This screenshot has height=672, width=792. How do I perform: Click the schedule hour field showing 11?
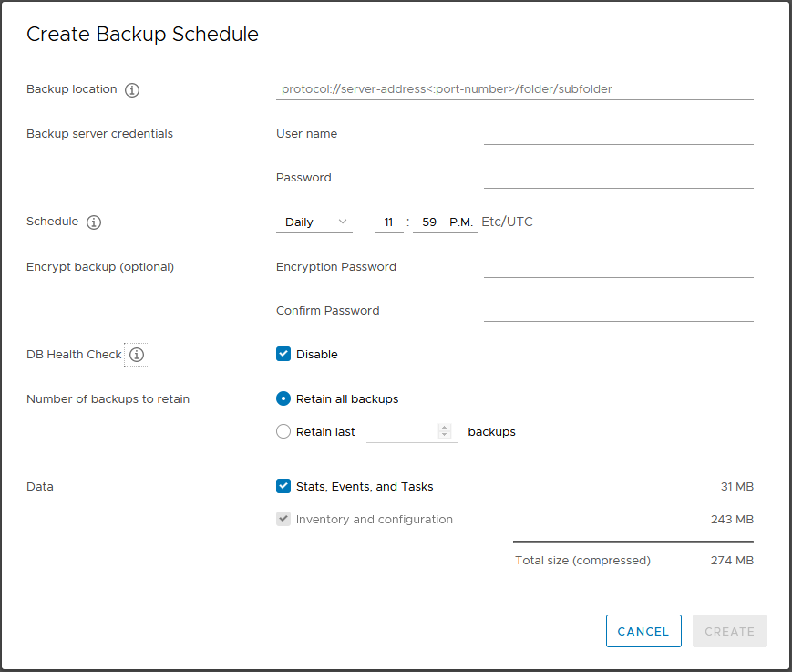[x=389, y=222]
